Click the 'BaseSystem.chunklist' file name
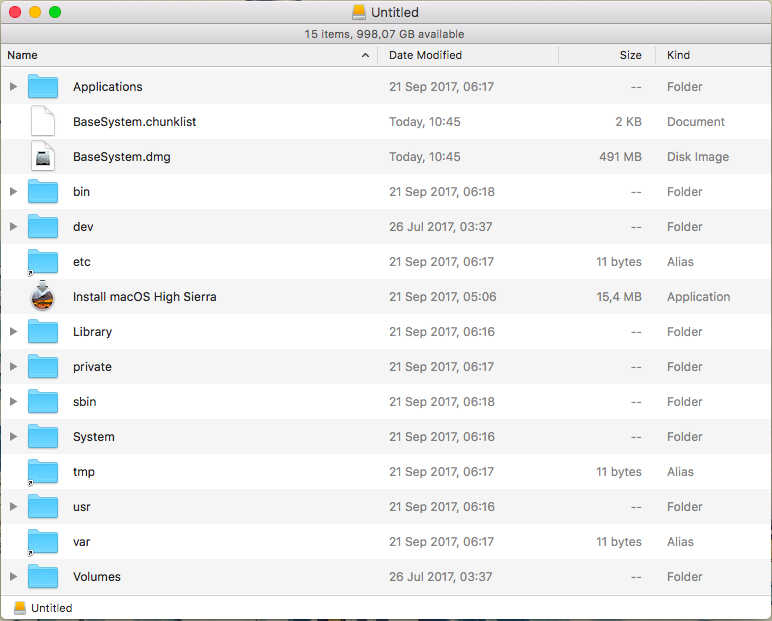 click(134, 122)
